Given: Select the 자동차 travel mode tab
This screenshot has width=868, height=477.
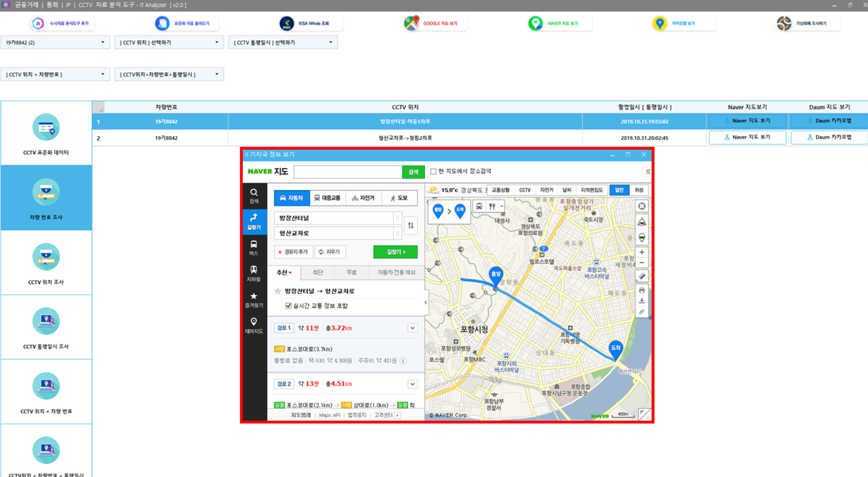Looking at the screenshot, I should pos(292,198).
